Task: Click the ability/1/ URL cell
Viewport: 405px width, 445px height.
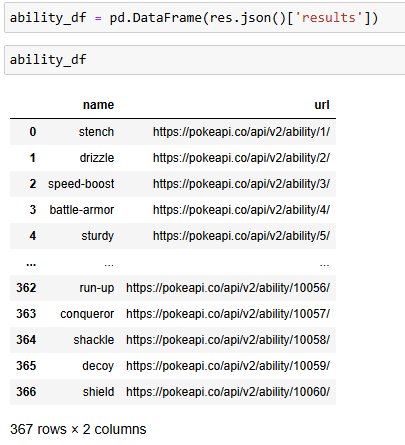Action: pyautogui.click(x=241, y=132)
